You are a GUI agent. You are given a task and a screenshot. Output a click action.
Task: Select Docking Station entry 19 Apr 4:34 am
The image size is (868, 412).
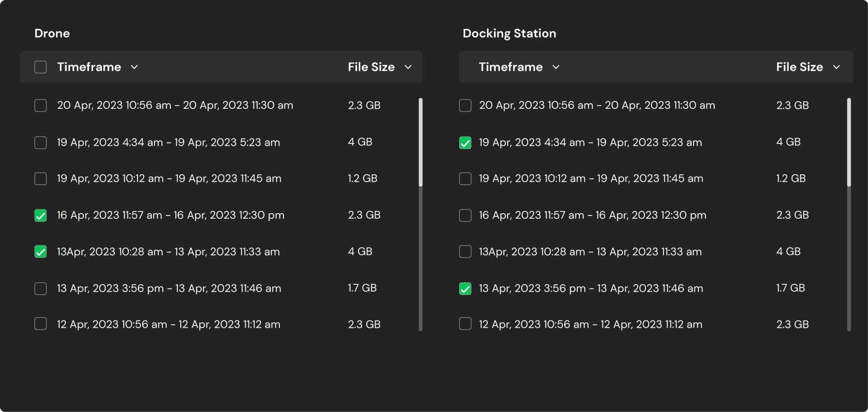tap(590, 142)
